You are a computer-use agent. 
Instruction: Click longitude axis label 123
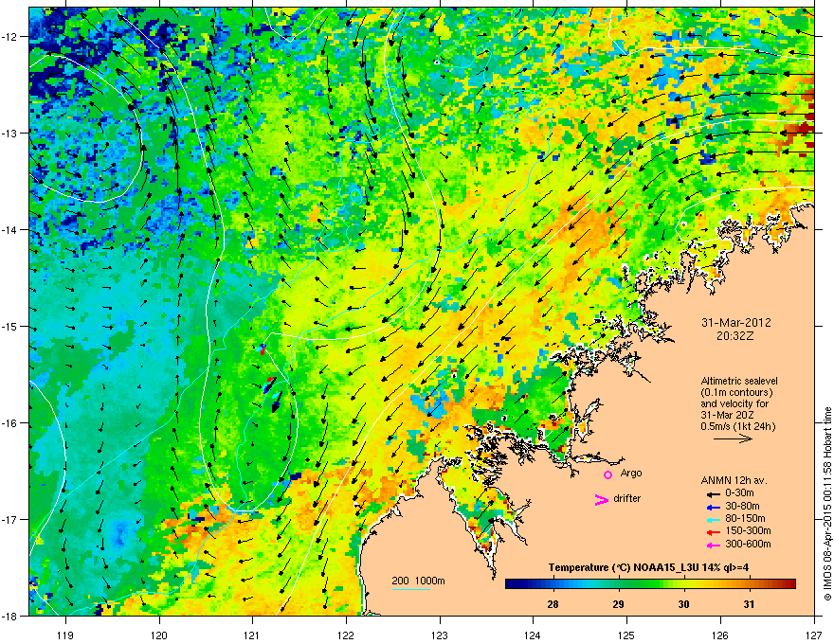pos(440,635)
